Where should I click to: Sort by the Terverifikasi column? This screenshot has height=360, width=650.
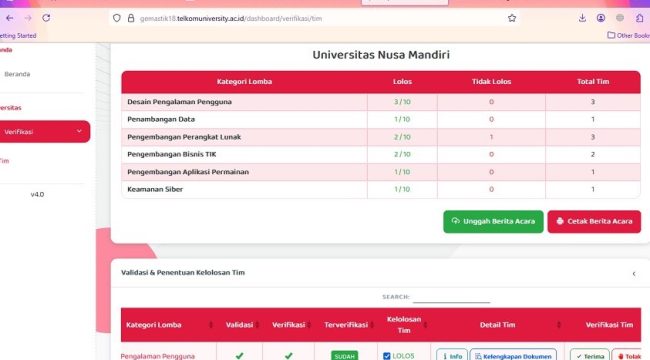[346, 325]
